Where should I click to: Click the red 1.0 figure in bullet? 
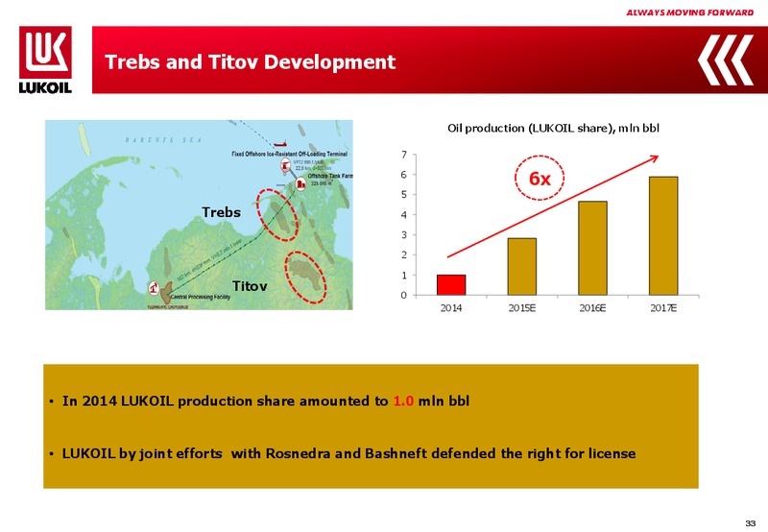[x=403, y=401]
